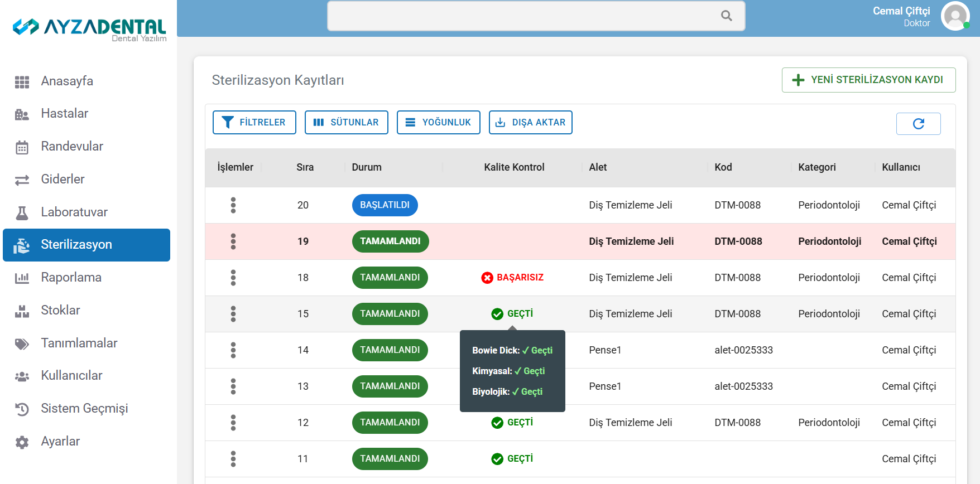
Task: Navigate to Laboratuvar section
Action: tap(74, 212)
